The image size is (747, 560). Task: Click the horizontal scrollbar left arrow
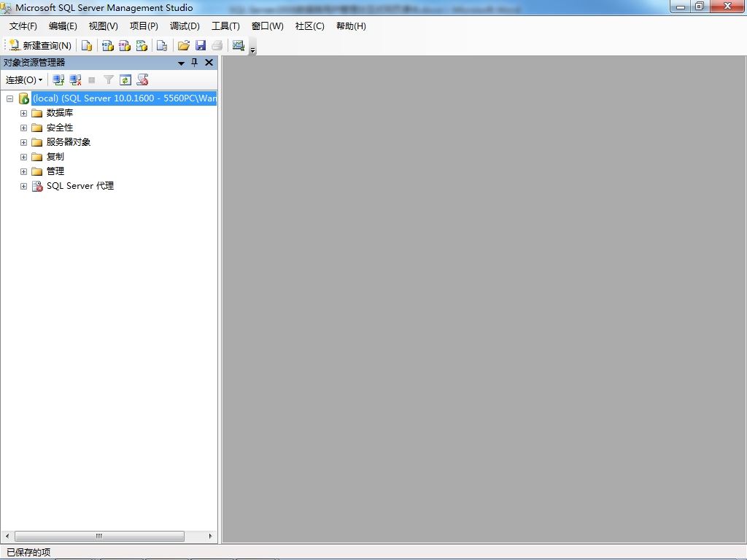click(7, 536)
